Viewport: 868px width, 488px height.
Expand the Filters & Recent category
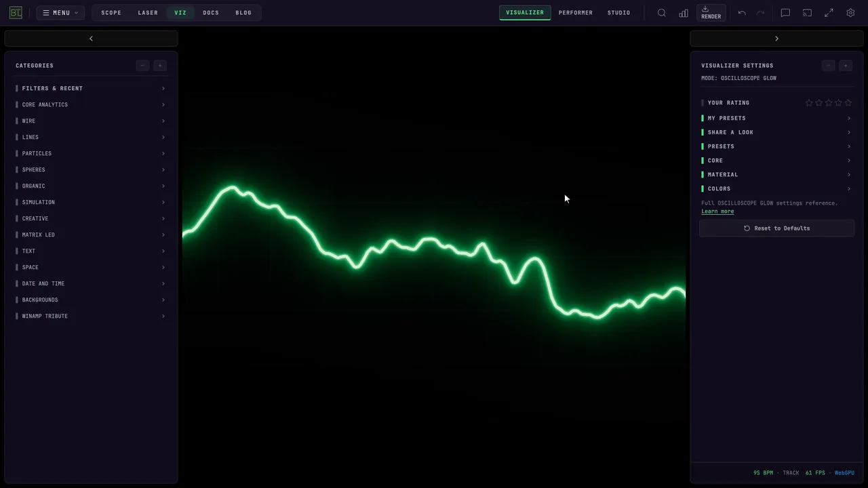point(91,88)
